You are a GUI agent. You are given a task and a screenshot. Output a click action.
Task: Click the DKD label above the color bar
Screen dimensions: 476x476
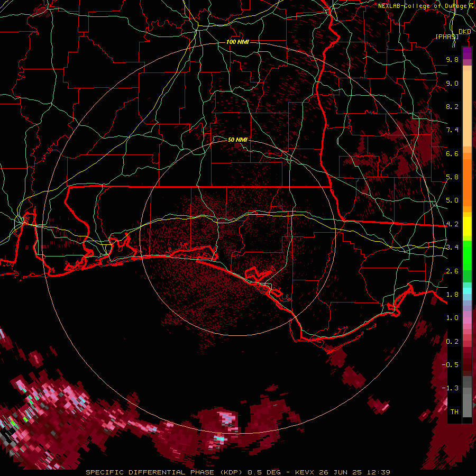pyautogui.click(x=464, y=32)
